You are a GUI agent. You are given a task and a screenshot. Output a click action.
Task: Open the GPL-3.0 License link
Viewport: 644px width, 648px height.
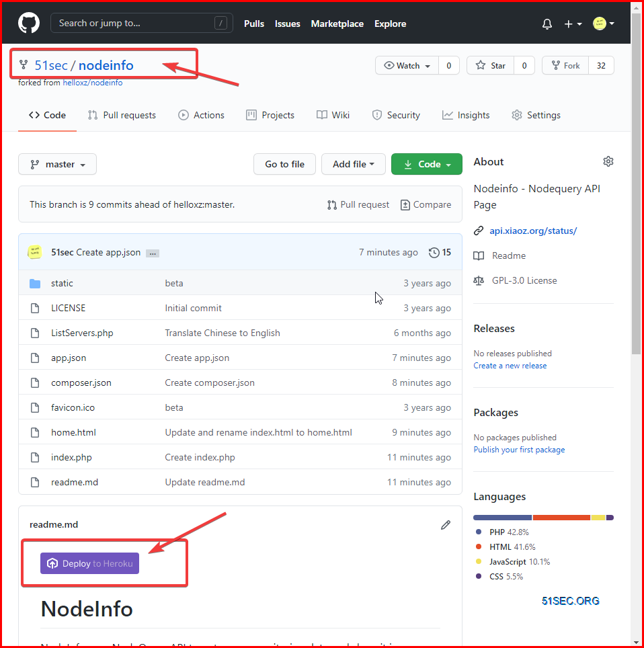point(524,280)
